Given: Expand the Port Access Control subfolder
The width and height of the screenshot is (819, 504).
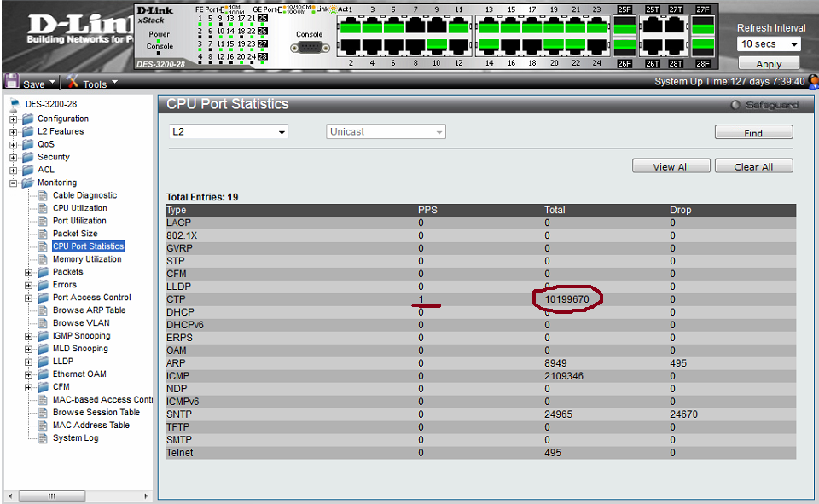Looking at the screenshot, I should pyautogui.click(x=29, y=298).
